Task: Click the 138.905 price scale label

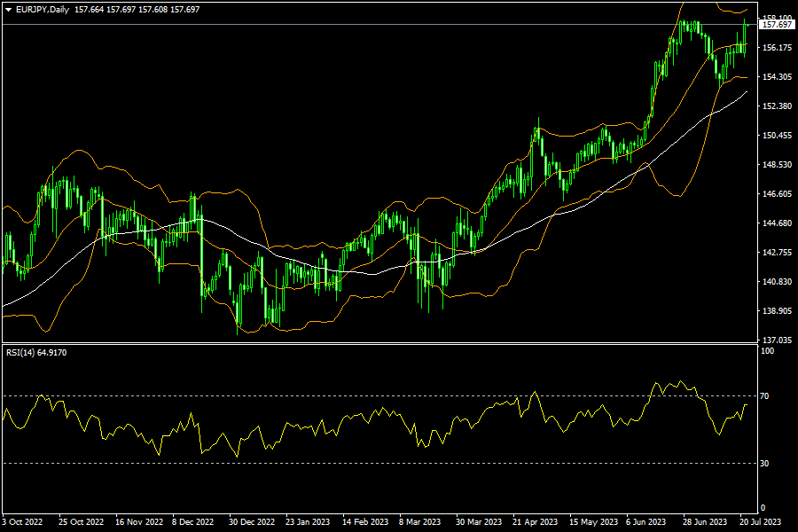Action: [777, 311]
